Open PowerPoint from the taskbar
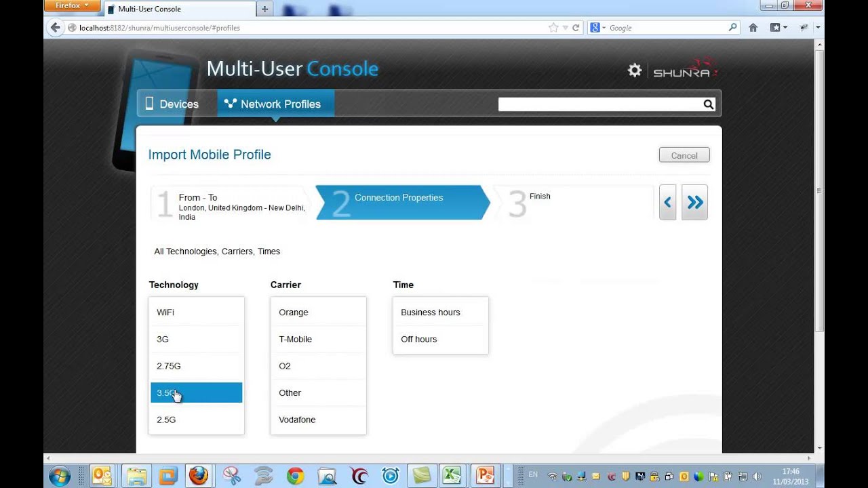This screenshot has height=488, width=868. [x=486, y=476]
